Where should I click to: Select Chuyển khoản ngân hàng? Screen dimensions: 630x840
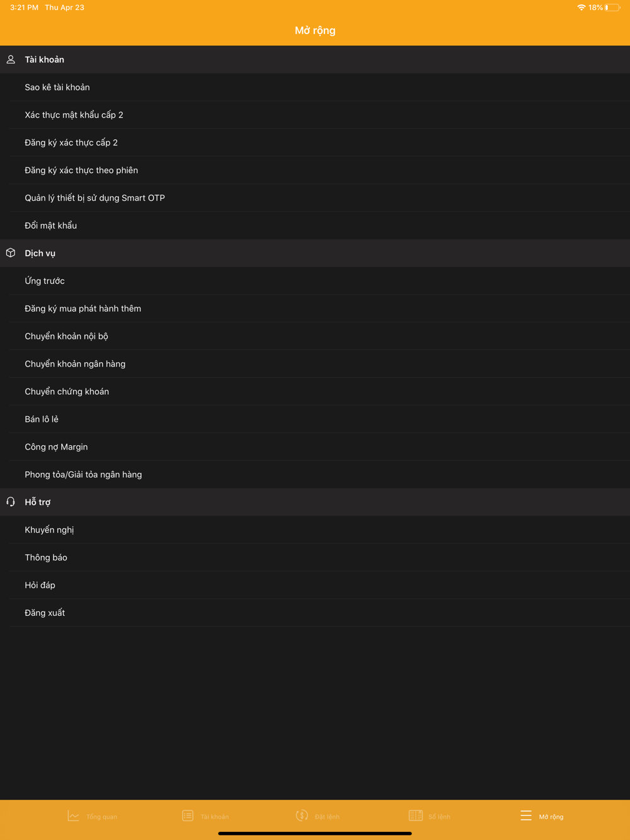[75, 364]
